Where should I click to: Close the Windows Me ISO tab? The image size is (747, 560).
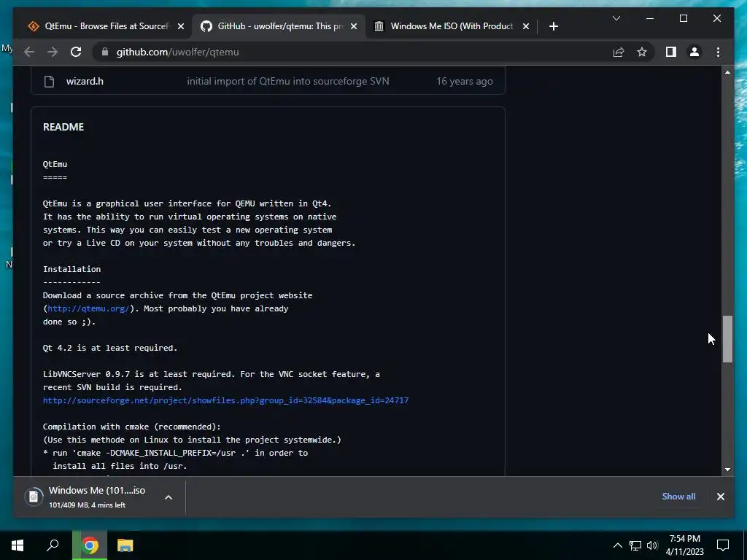(x=525, y=26)
